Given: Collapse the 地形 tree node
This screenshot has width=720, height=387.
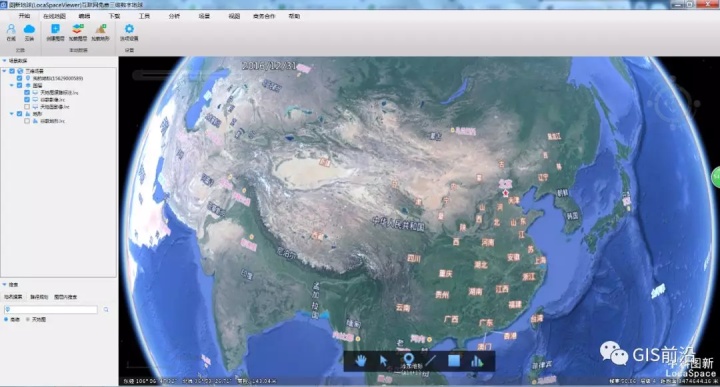Looking at the screenshot, I should coord(11,114).
